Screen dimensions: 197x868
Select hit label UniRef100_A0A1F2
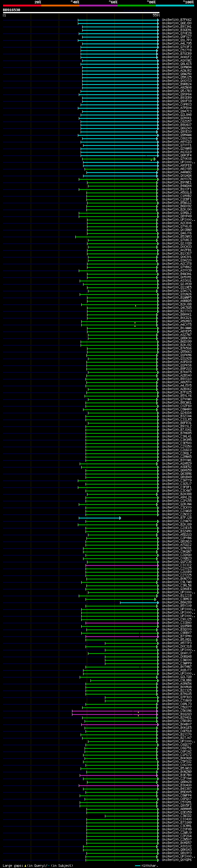[177, 57]
